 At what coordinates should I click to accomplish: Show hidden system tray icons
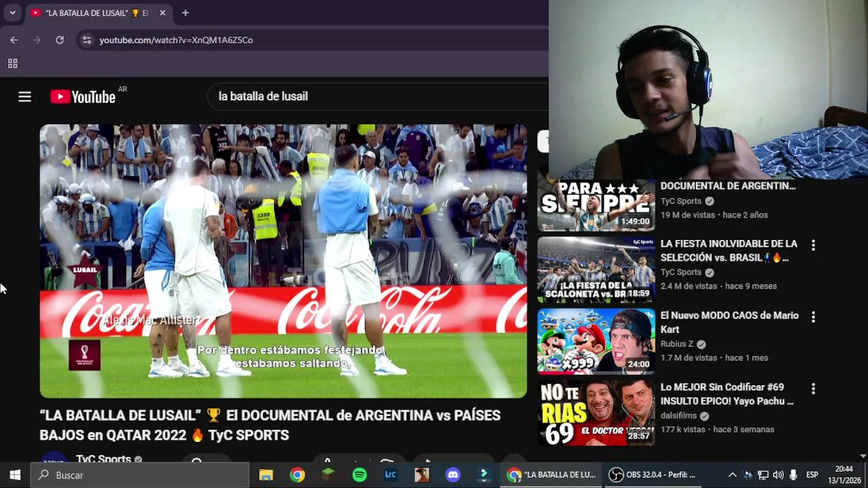click(732, 475)
